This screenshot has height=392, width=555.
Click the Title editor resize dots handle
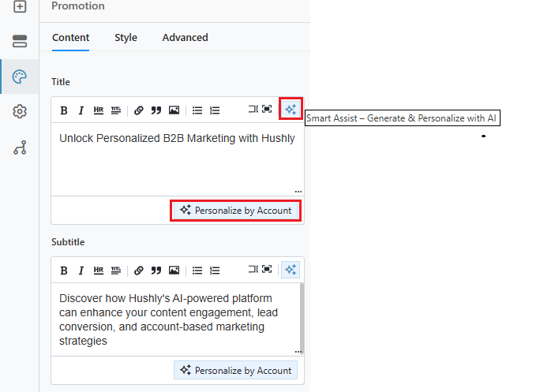click(298, 192)
